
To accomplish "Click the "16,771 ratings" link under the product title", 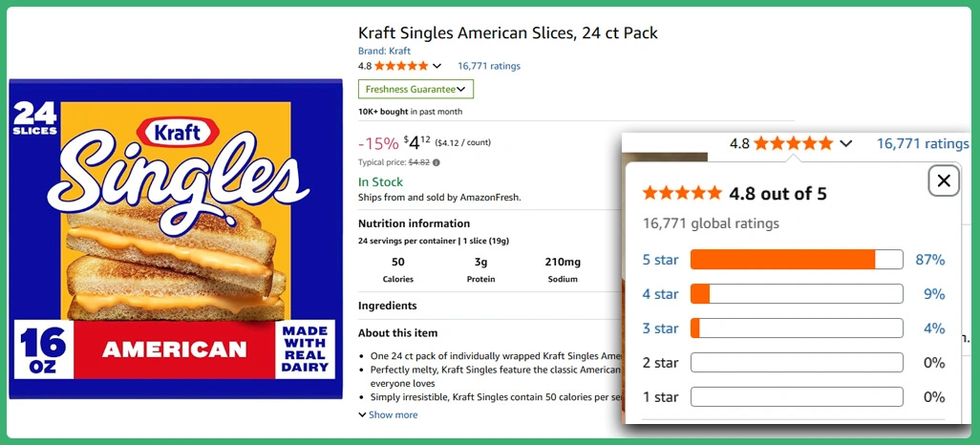I will pos(489,66).
